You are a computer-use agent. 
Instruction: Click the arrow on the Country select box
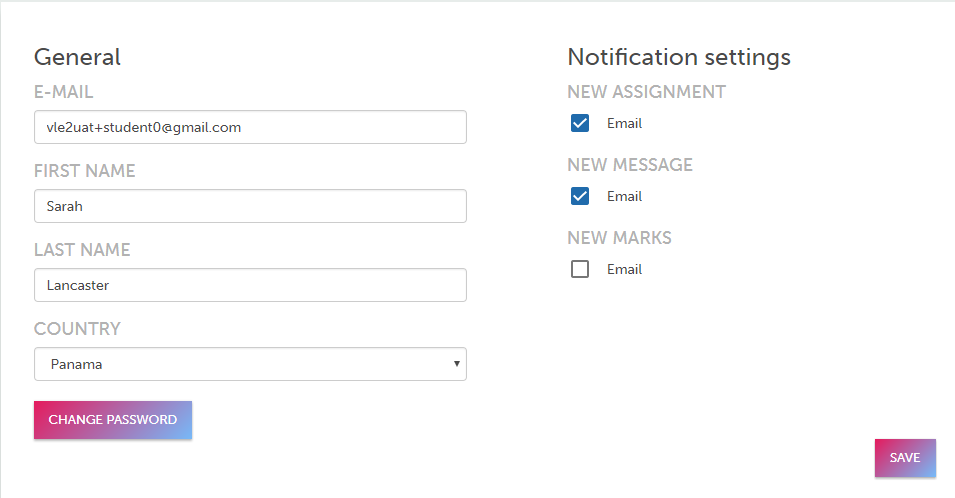[457, 364]
